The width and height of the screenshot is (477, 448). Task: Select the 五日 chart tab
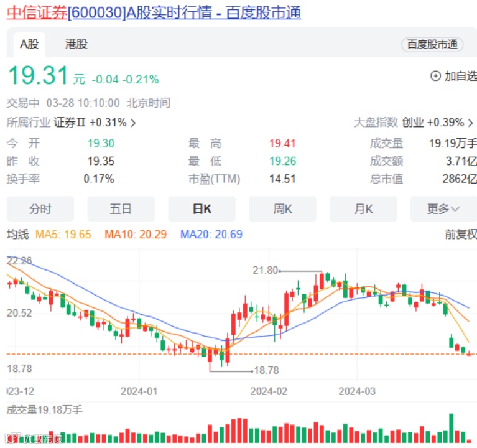pos(121,209)
